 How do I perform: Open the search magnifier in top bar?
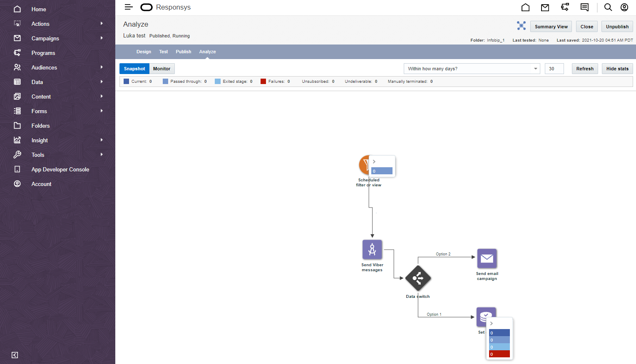click(608, 7)
